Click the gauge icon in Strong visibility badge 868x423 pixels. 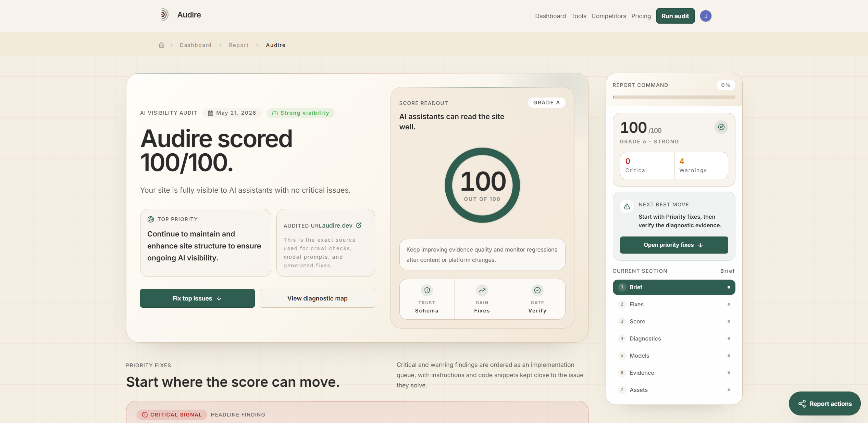click(275, 113)
